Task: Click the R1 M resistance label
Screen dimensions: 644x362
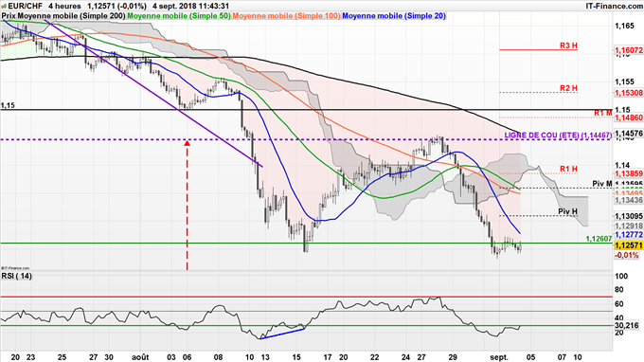Action: 603,113
